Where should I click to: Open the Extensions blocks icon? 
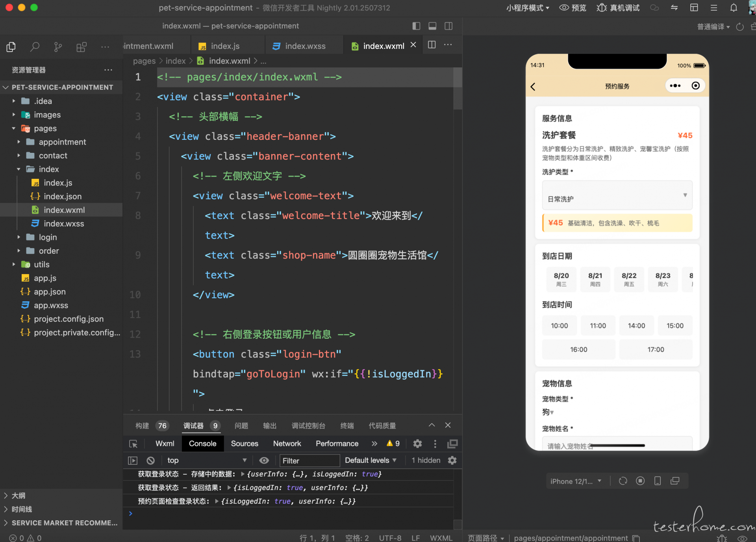[82, 47]
